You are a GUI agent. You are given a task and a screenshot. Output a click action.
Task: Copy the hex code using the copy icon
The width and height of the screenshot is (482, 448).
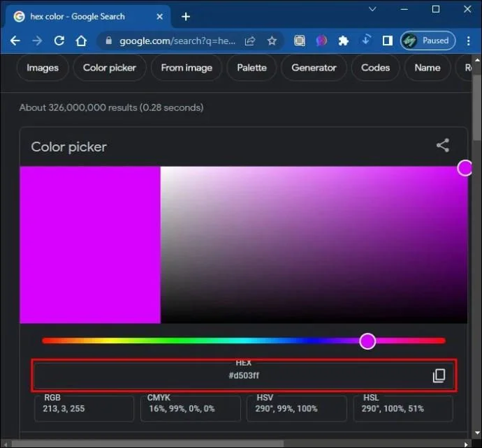click(439, 375)
